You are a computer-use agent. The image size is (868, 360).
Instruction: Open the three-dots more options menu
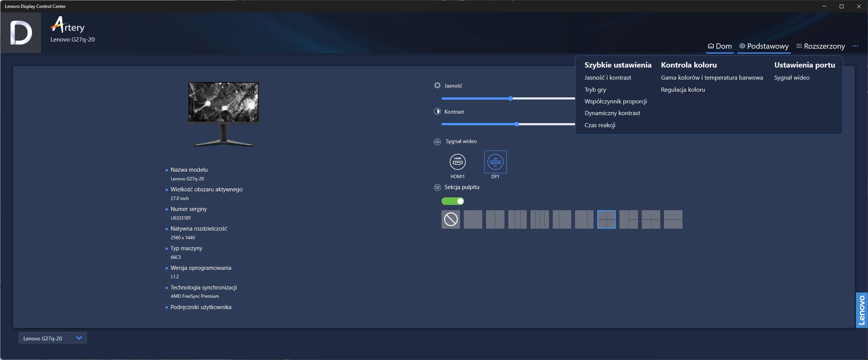point(855,46)
